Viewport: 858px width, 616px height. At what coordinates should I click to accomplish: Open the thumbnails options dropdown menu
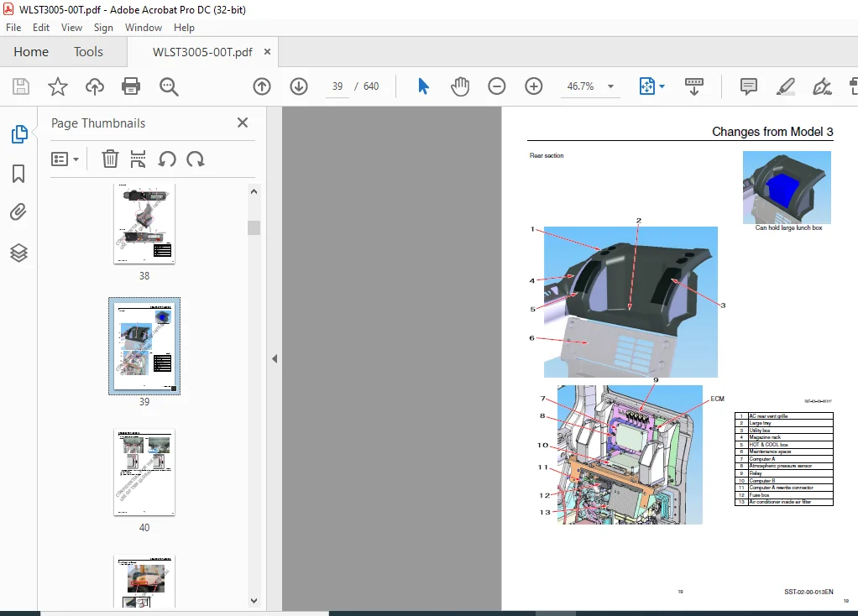pyautogui.click(x=65, y=159)
